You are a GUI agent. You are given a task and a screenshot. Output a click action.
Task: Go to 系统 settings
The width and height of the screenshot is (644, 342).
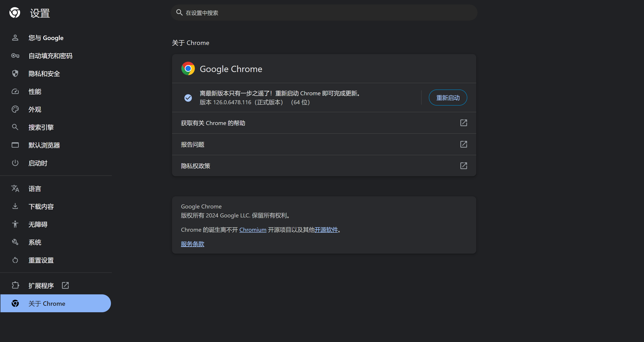[35, 242]
